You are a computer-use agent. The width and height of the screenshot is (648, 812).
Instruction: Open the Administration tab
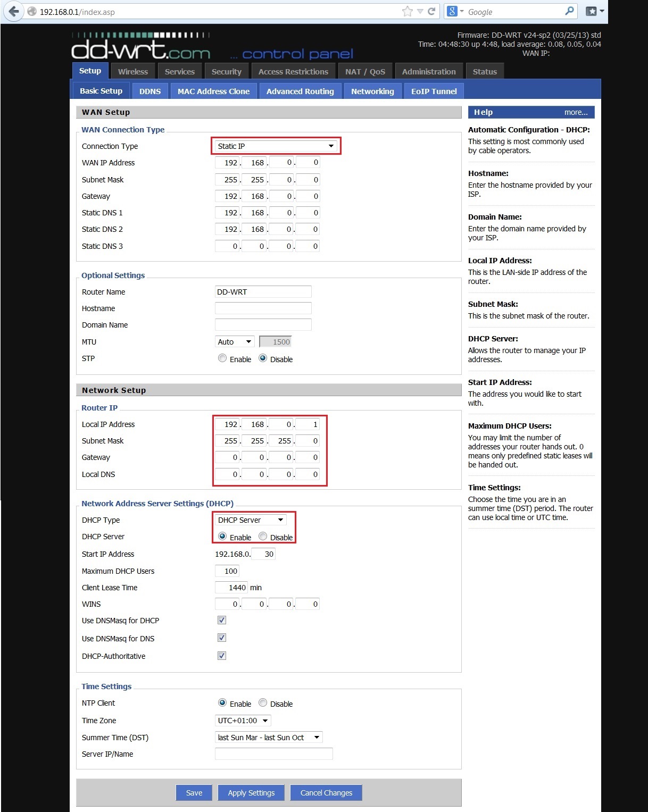(x=429, y=72)
